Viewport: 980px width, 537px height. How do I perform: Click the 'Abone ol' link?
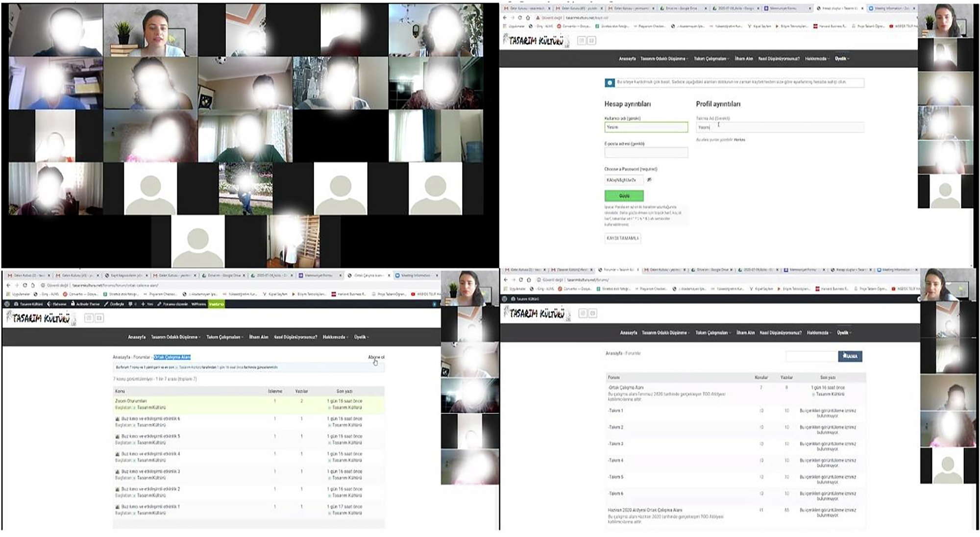pos(376,357)
